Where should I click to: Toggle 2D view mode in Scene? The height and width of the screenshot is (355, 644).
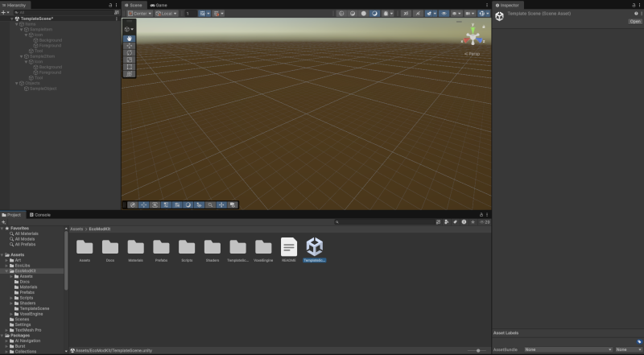pyautogui.click(x=406, y=14)
